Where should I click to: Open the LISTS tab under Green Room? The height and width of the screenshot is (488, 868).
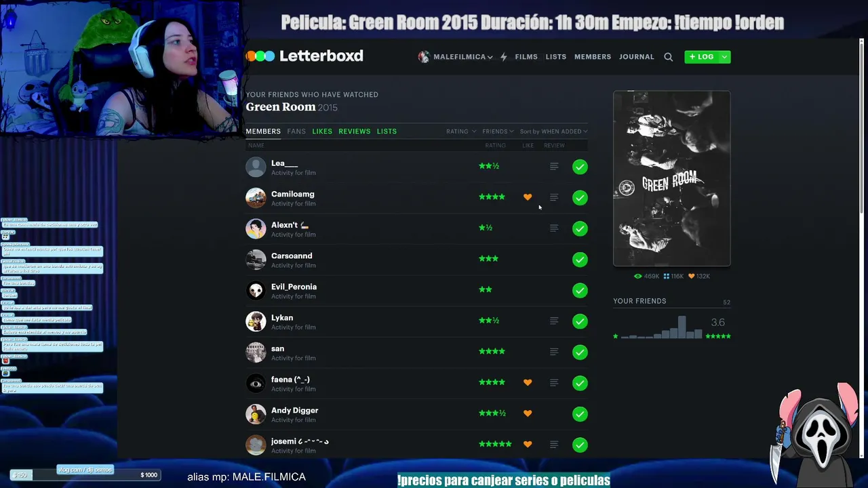(387, 131)
